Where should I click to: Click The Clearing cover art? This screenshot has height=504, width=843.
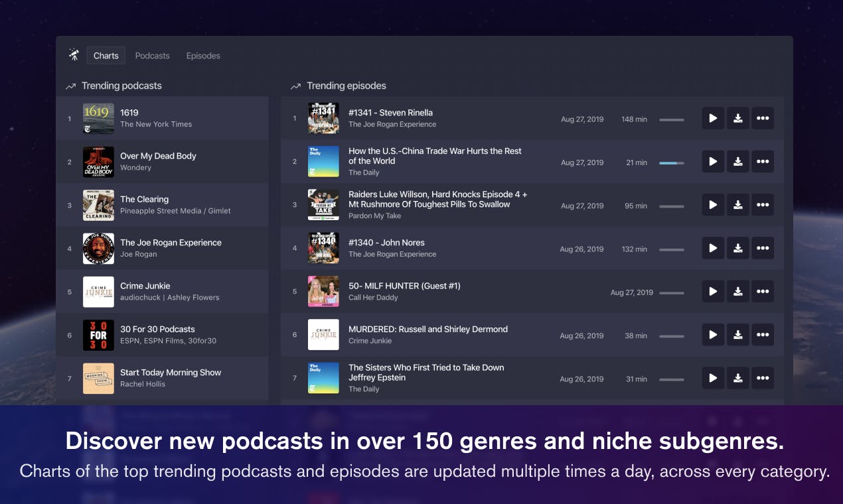click(x=98, y=205)
